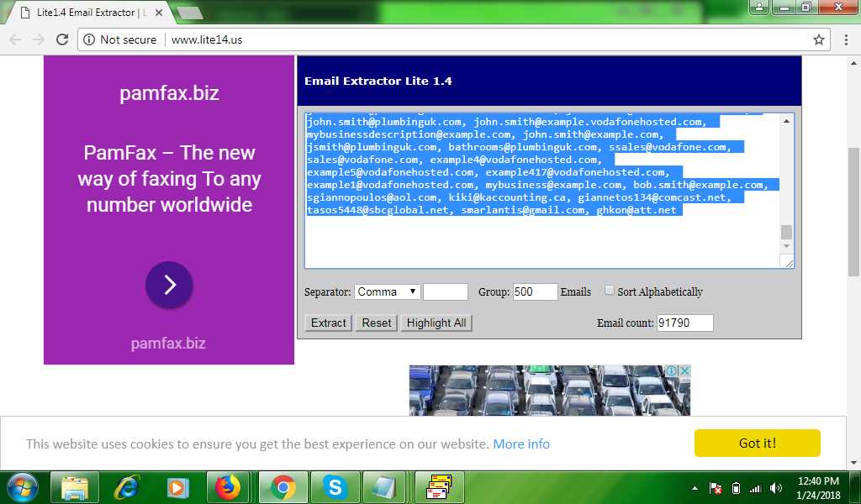Open Action Center flag in system tray
The width and height of the screenshot is (861, 504).
coord(716,488)
